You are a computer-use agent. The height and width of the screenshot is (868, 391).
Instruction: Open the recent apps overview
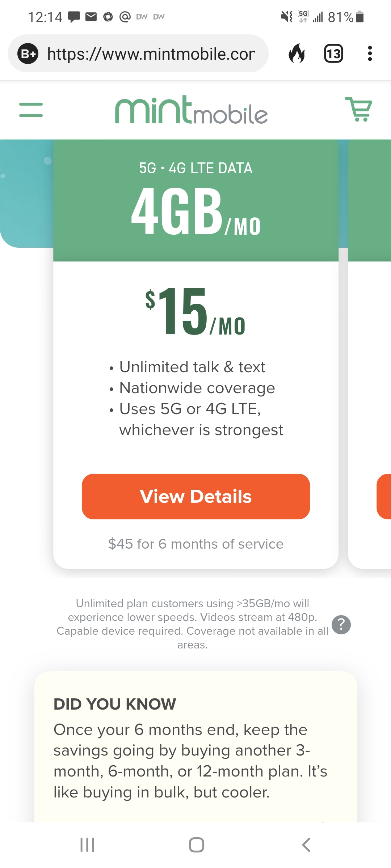coord(87,845)
